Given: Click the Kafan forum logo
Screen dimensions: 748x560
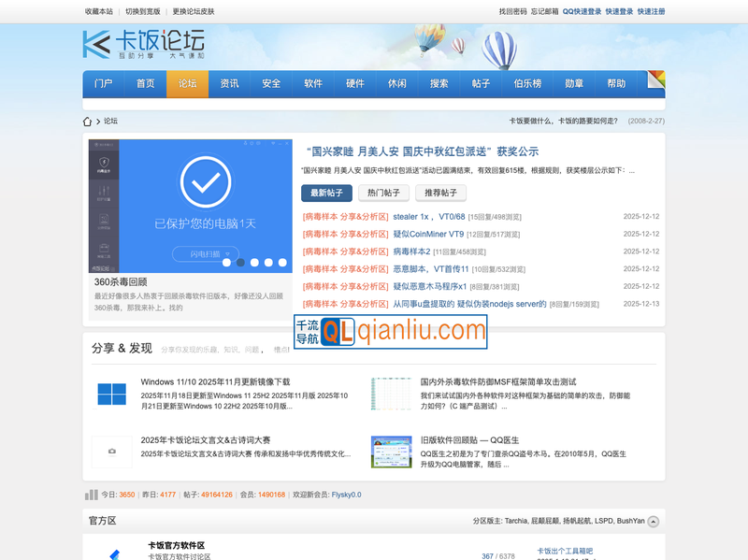Looking at the screenshot, I should tap(143, 44).
